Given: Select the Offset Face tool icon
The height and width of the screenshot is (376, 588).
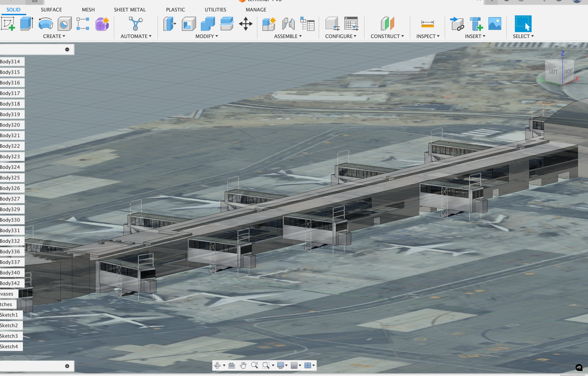Looking at the screenshot, I should (x=227, y=24).
